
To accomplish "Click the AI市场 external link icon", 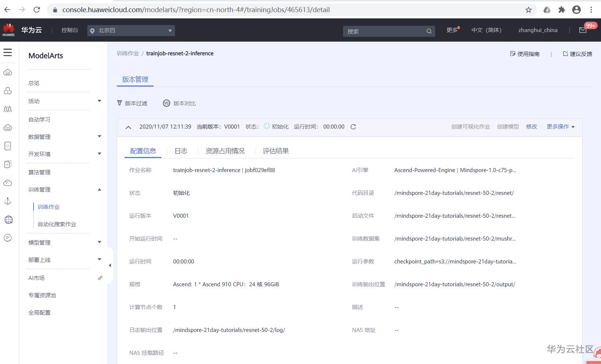I will [100, 278].
